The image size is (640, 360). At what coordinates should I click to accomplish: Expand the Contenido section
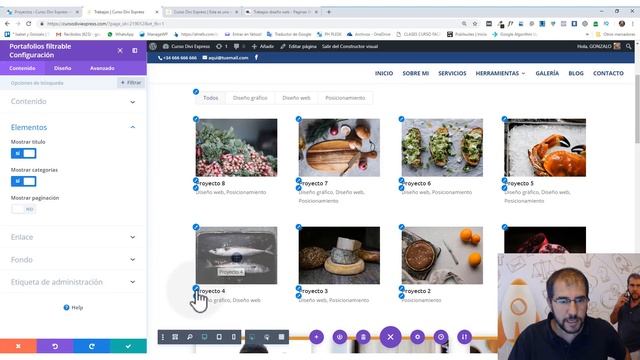pos(73,102)
